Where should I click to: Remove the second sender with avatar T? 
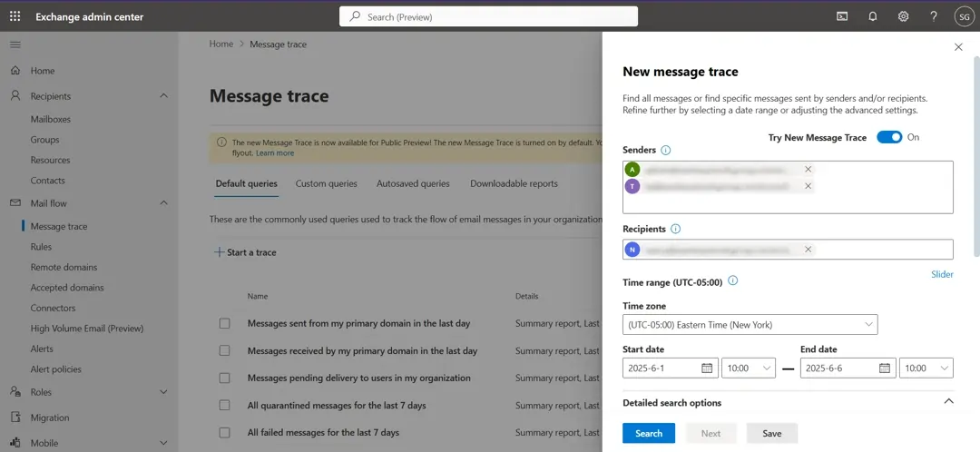[808, 186]
